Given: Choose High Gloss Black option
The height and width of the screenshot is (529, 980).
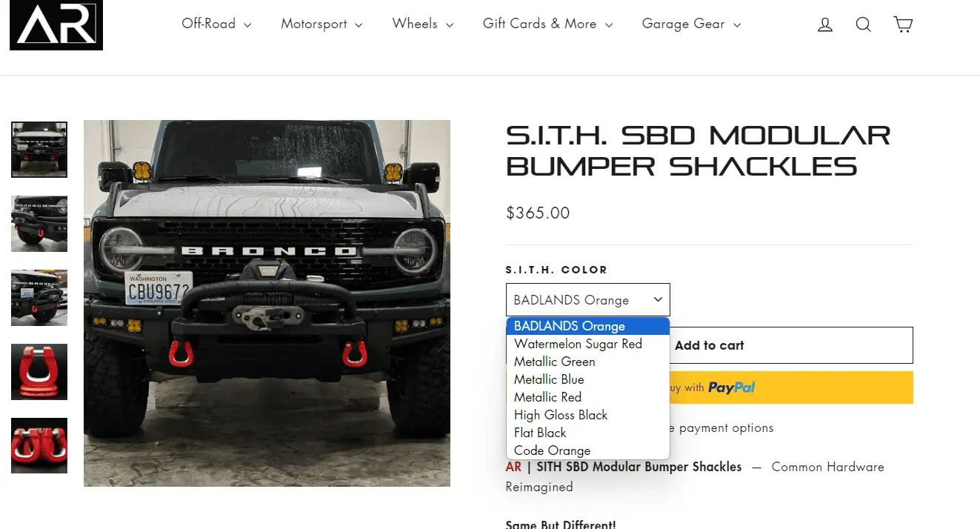Looking at the screenshot, I should point(588,415).
